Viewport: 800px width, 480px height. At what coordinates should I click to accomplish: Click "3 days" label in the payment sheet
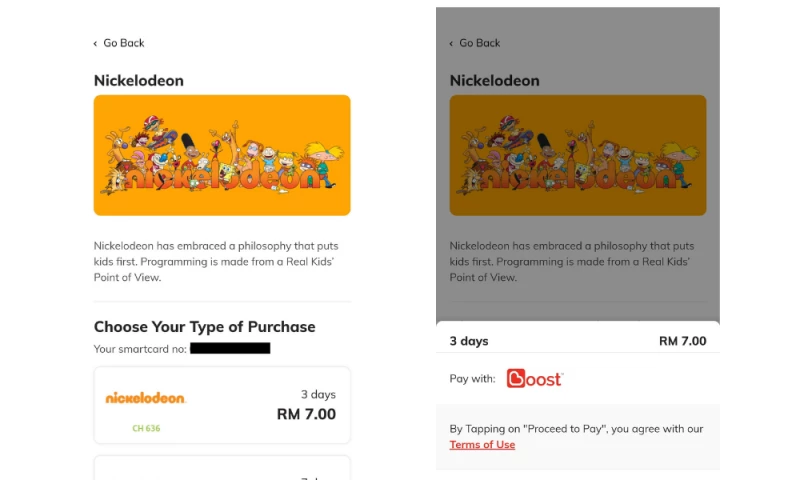tap(469, 341)
